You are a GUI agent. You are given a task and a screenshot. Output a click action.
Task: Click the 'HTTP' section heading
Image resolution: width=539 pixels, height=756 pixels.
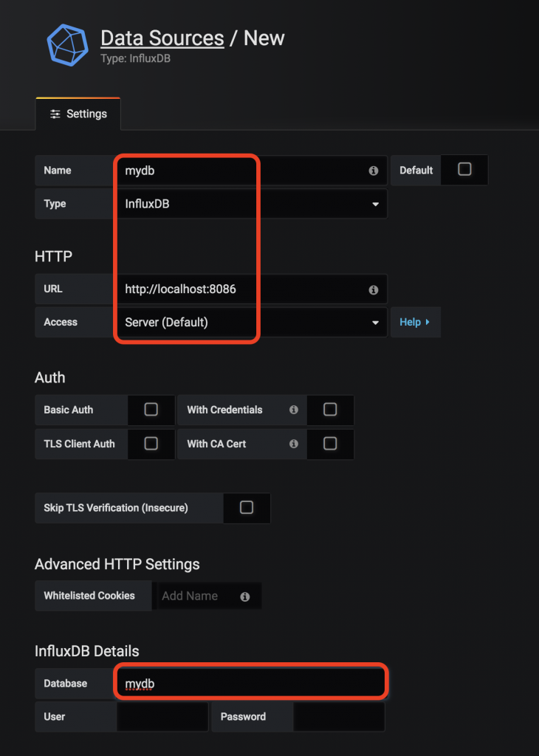coord(53,256)
